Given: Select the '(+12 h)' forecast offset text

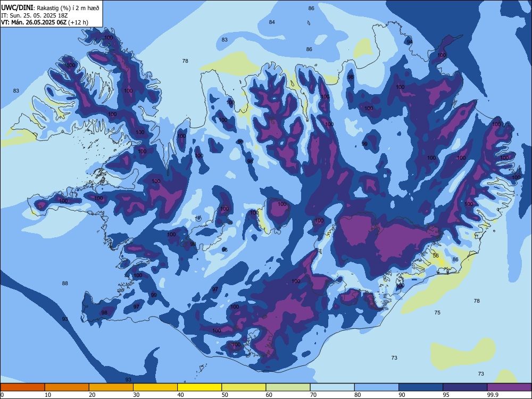Looking at the screenshot, I should [78, 22].
